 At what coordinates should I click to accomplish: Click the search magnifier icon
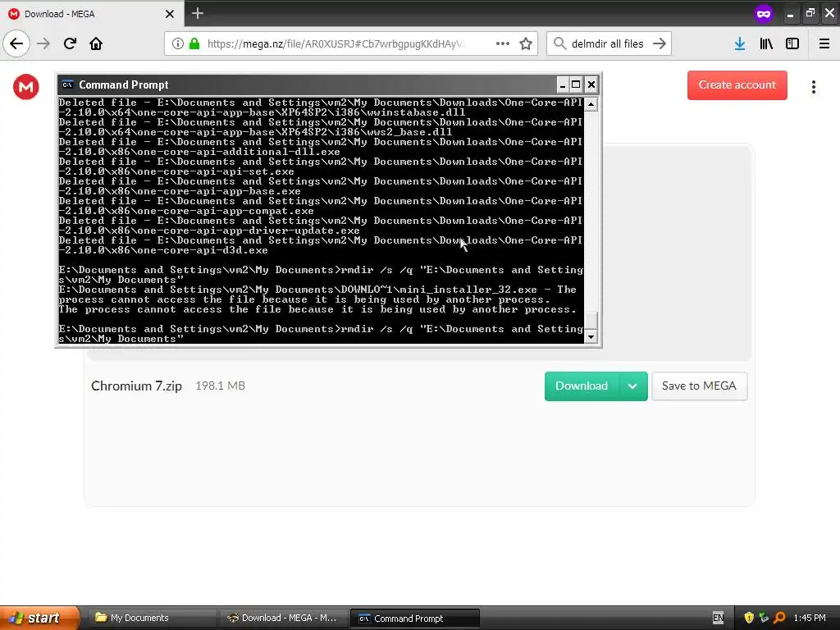click(x=559, y=43)
